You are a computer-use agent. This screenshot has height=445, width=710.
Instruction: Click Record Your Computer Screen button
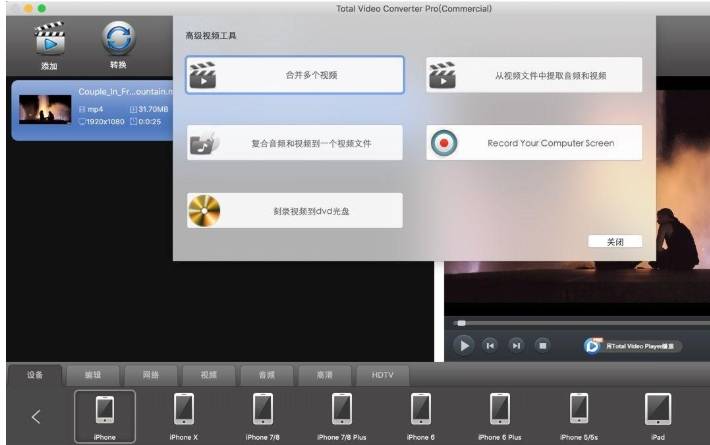[x=534, y=143]
